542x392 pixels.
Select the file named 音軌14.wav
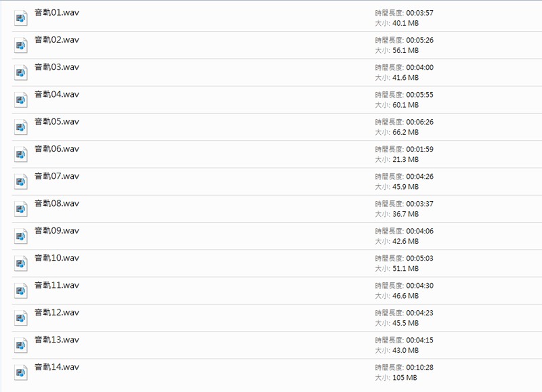57,367
